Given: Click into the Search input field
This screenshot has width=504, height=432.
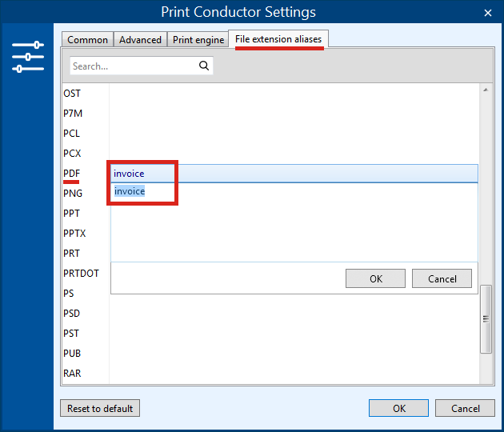Looking at the screenshot, I should tap(132, 66).
